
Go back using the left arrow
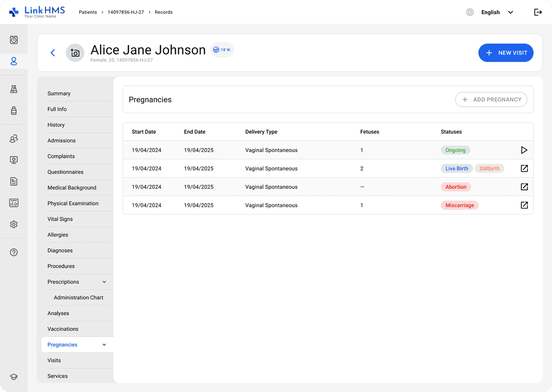[x=53, y=53]
